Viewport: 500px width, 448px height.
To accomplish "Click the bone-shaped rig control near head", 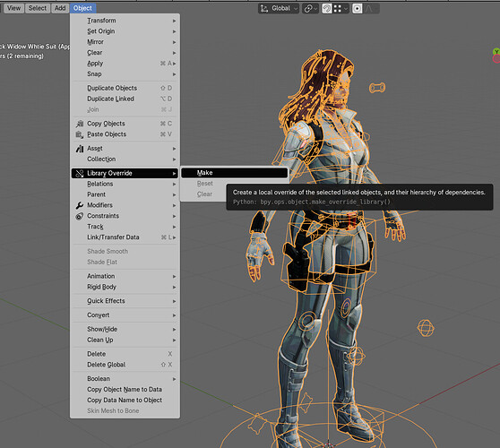I will pyautogui.click(x=377, y=88).
